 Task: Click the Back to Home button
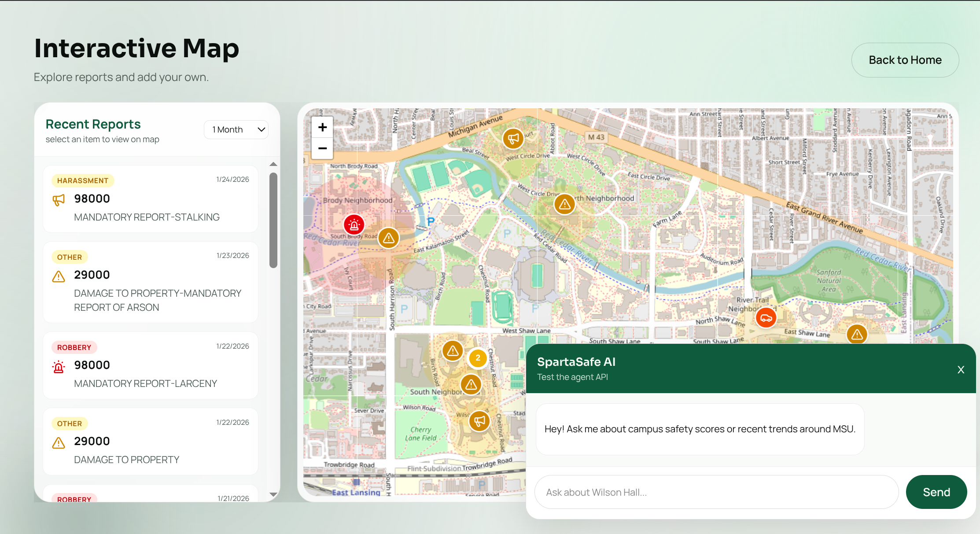pyautogui.click(x=905, y=60)
